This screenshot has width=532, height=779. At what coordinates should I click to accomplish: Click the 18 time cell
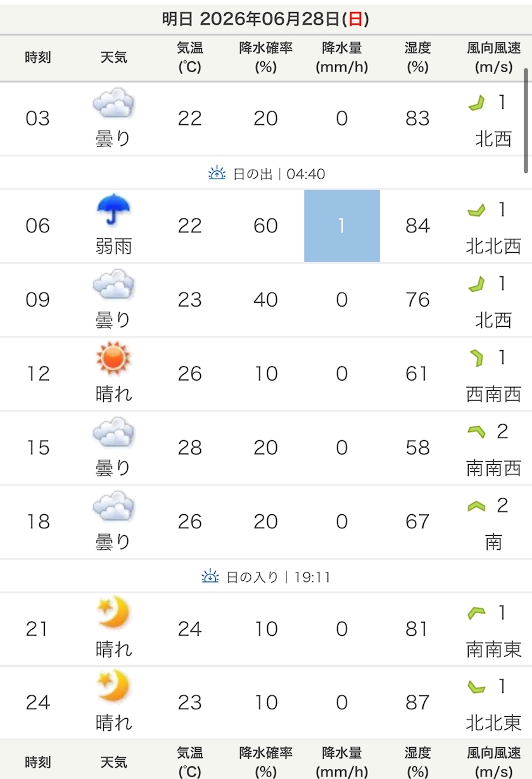pyautogui.click(x=38, y=522)
